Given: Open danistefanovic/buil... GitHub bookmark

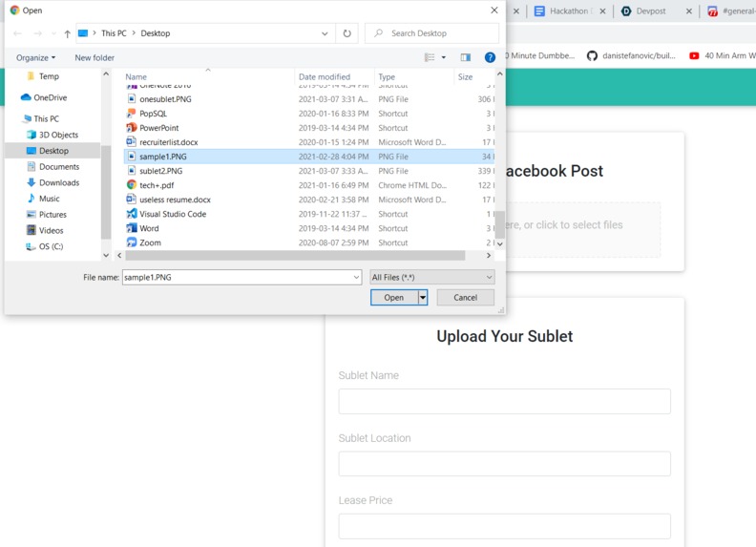Looking at the screenshot, I should click(x=631, y=56).
